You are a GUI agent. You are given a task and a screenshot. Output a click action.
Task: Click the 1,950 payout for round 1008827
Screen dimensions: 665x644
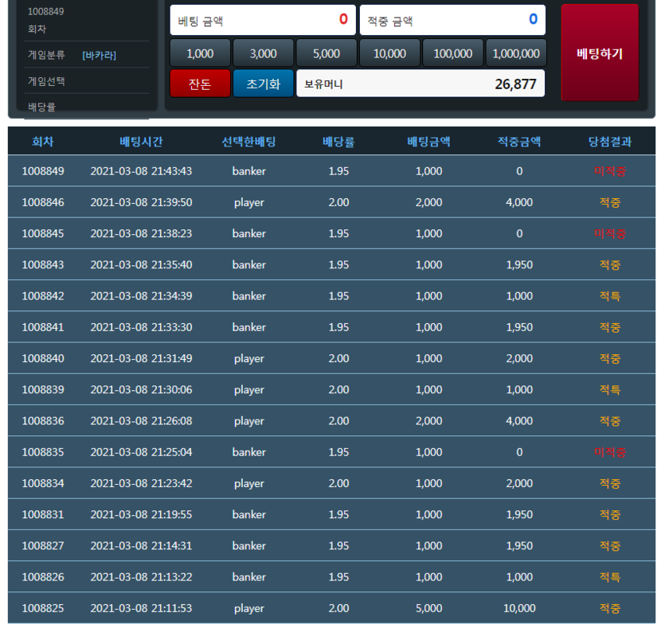coord(519,546)
